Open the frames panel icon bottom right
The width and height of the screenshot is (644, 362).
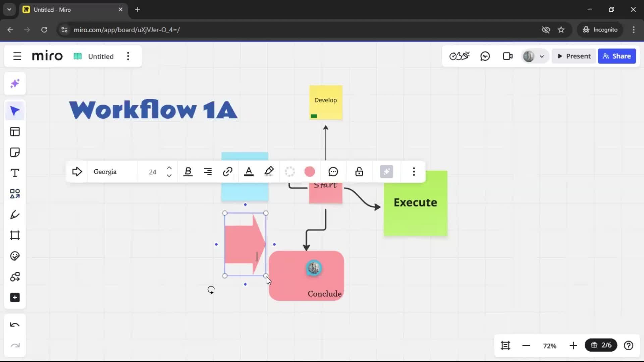click(505, 345)
